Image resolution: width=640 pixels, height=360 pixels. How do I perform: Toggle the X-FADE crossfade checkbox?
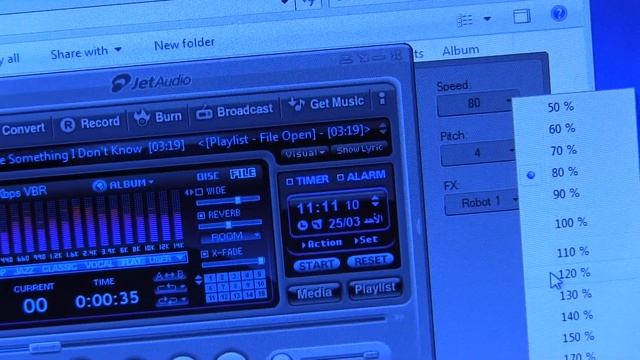click(204, 254)
